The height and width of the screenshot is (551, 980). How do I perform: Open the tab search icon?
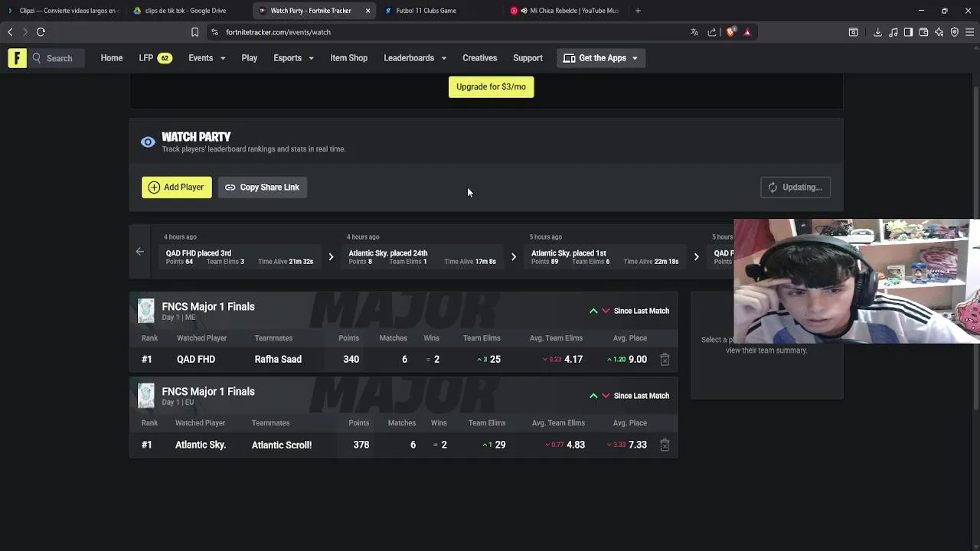pyautogui.click(x=853, y=32)
